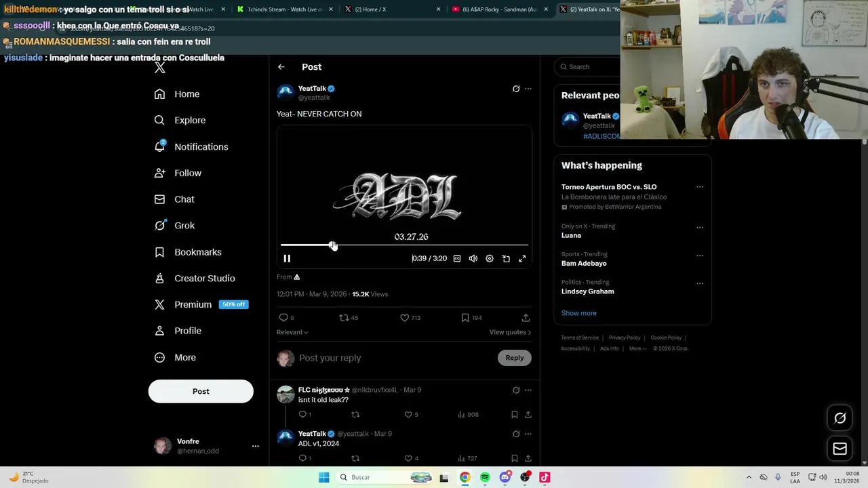Click the X logo in sidebar
The image size is (868, 488).
[159, 67]
